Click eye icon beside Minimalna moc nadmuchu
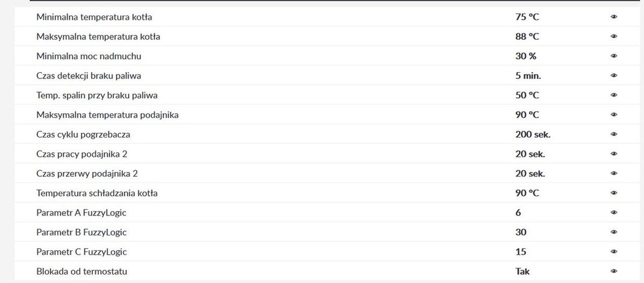The height and width of the screenshot is (283, 644). [614, 56]
